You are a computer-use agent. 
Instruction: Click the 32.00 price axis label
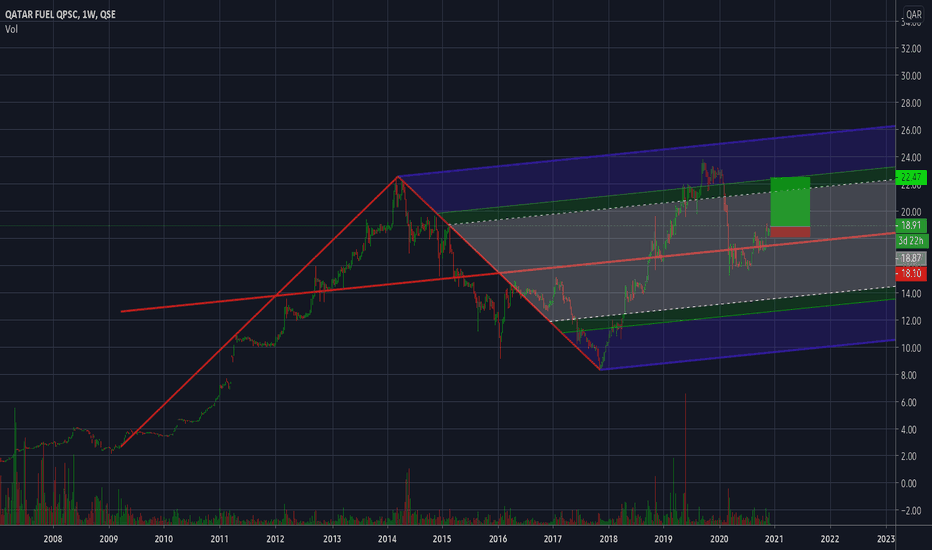click(911, 49)
